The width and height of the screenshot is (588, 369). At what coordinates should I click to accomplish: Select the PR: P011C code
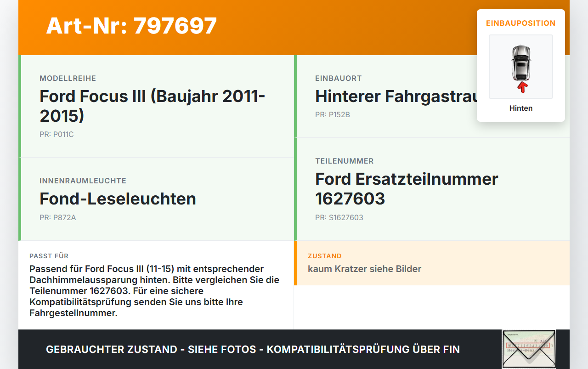point(57,135)
